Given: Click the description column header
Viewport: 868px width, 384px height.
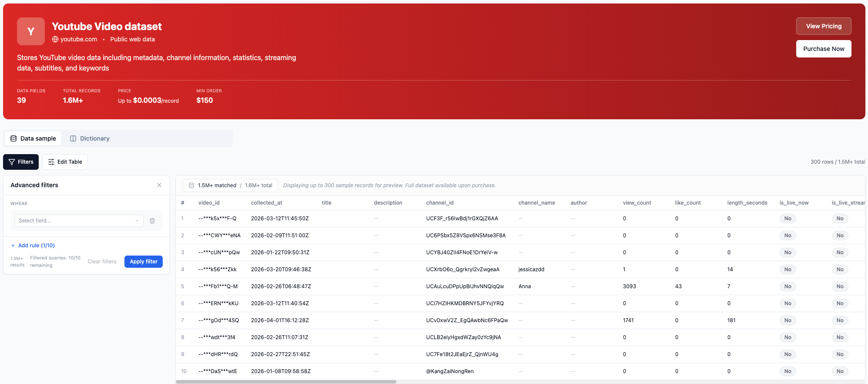Looking at the screenshot, I should [388, 203].
